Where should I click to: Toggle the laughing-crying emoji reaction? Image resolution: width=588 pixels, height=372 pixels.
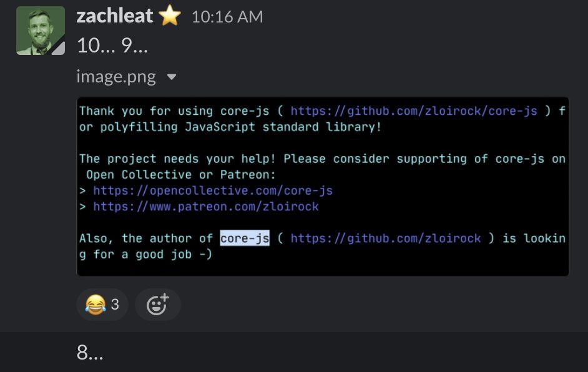(102, 305)
